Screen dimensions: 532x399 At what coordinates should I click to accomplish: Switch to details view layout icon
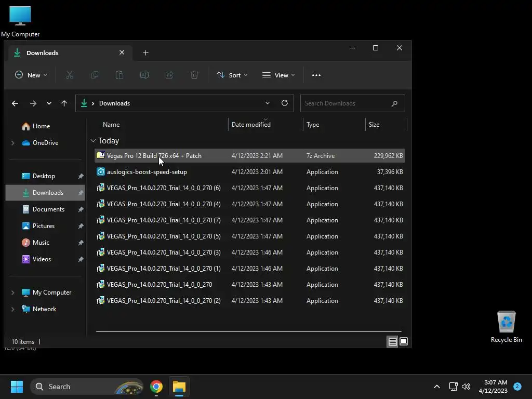[x=393, y=342]
